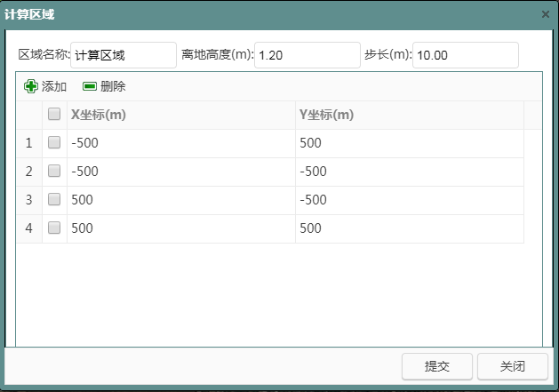This screenshot has height=392, width=559.
Task: Select the row 3 checkbox
Action: point(54,200)
